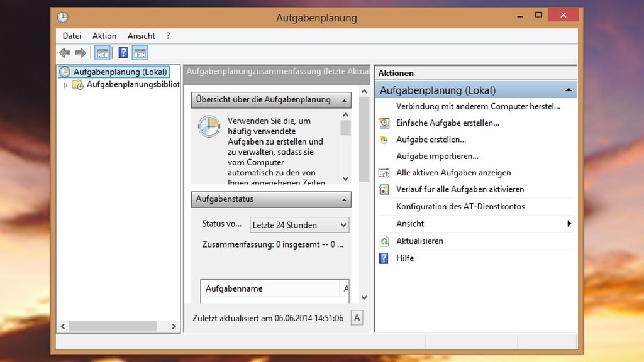The height and width of the screenshot is (362, 644).
Task: Click the Hilfe question mark icon
Action: pyautogui.click(x=384, y=258)
